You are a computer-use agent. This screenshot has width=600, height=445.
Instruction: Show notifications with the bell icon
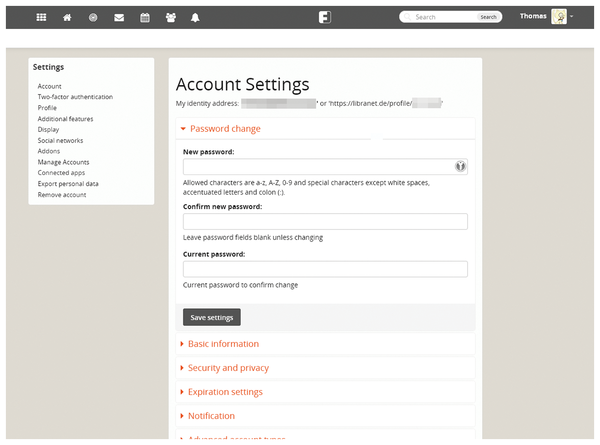tap(195, 17)
